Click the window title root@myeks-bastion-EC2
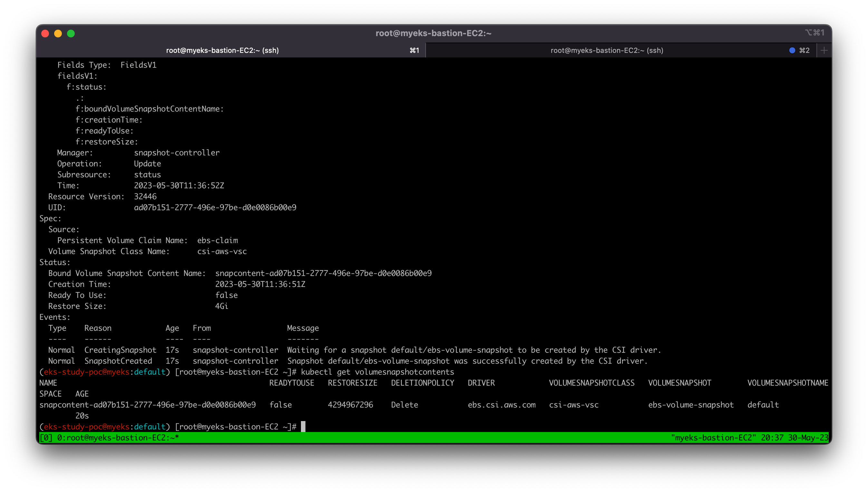Image resolution: width=868 pixels, height=492 pixels. click(433, 33)
